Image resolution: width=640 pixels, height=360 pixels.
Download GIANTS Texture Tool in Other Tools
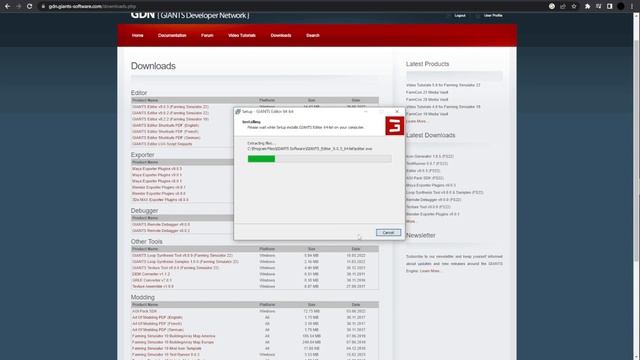click(176, 268)
